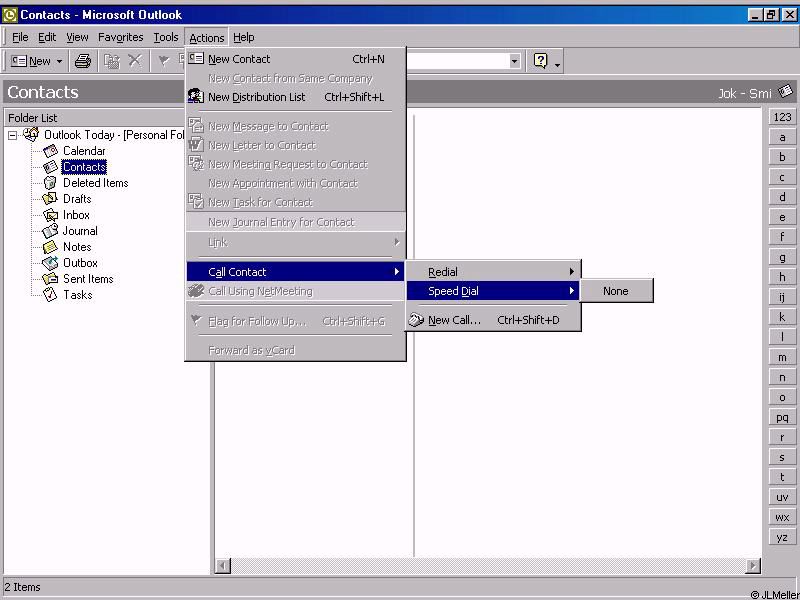Open the Edit menu

coord(47,37)
